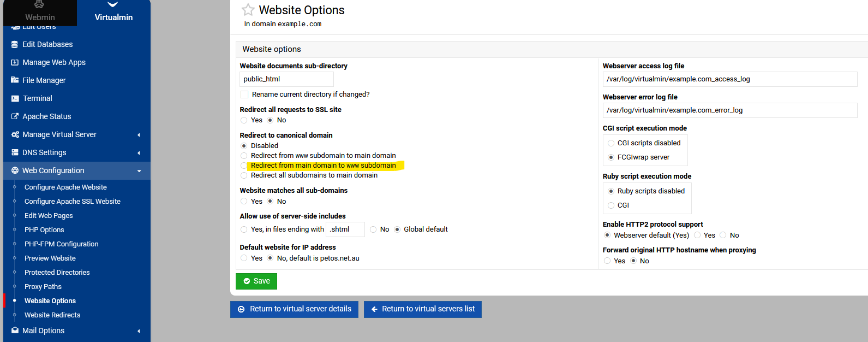Click the Manage Web Apps icon
The image size is (868, 342).
point(15,62)
